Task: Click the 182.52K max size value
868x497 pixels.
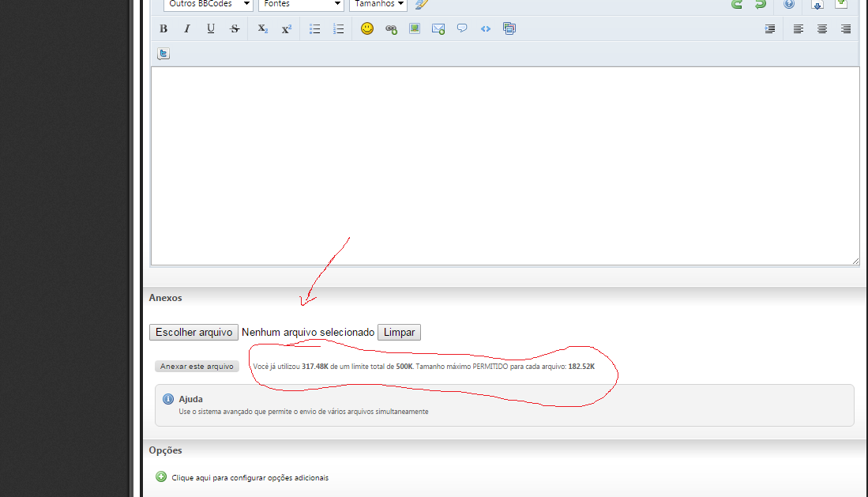Action: click(x=581, y=367)
